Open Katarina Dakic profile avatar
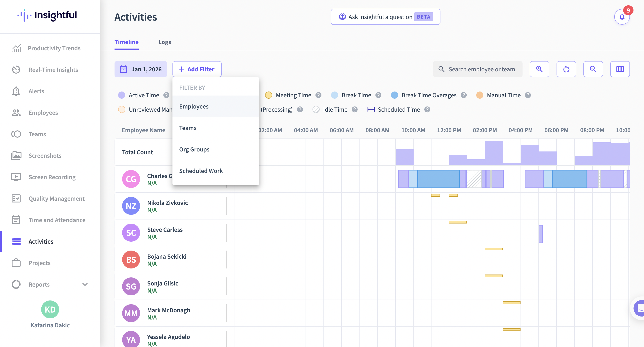The height and width of the screenshot is (347, 644). (50, 309)
